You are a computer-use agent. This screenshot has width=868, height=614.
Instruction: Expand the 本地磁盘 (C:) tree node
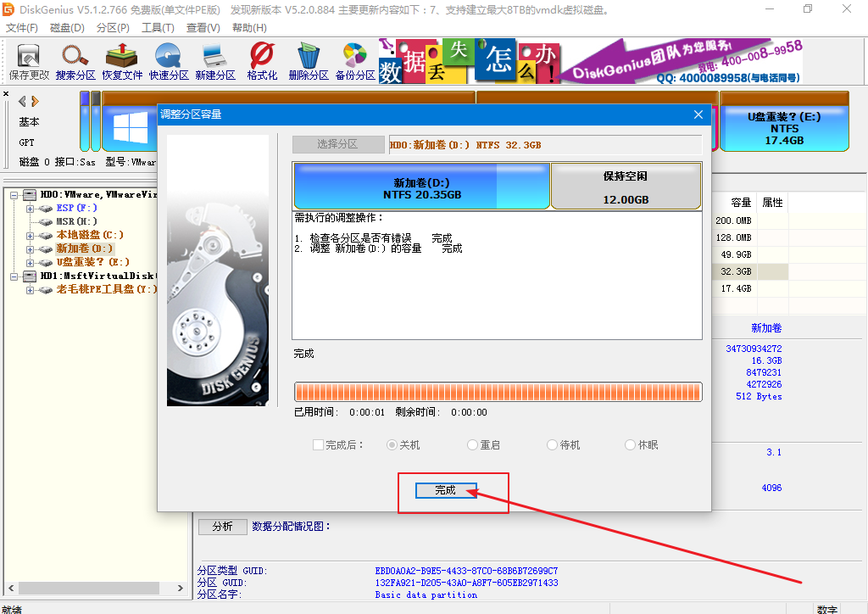click(x=30, y=236)
